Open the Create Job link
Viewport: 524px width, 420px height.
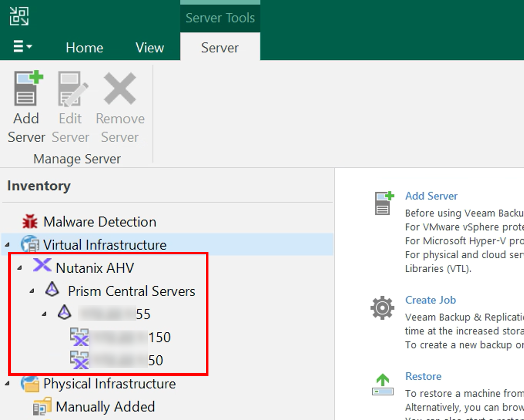click(x=430, y=300)
